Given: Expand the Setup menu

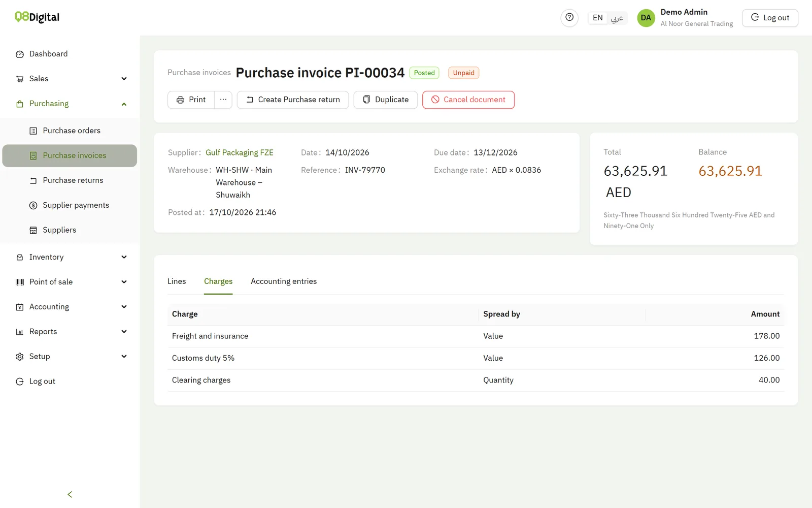Looking at the screenshot, I should (70, 357).
